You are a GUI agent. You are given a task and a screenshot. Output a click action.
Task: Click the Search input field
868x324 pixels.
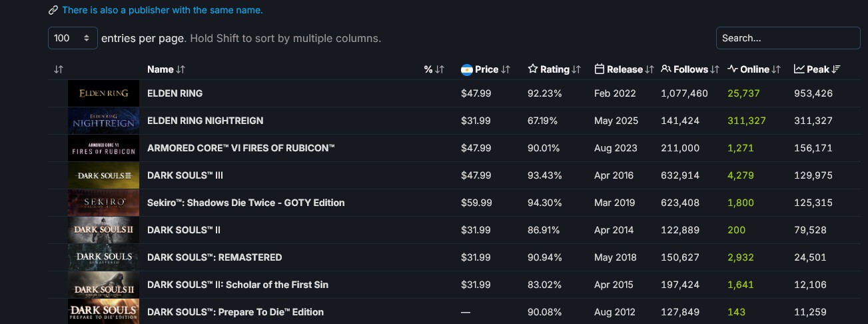pyautogui.click(x=788, y=39)
